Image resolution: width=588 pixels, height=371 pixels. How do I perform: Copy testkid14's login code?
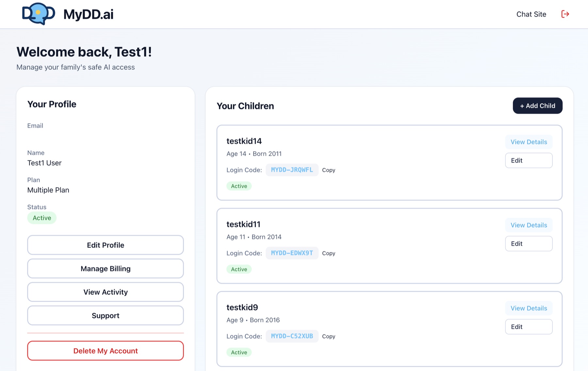(329, 170)
